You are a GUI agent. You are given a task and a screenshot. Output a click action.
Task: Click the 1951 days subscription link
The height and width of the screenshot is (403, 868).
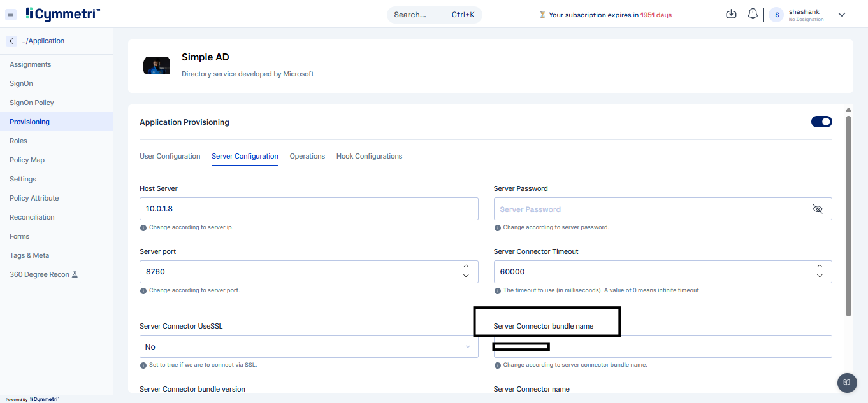point(656,15)
